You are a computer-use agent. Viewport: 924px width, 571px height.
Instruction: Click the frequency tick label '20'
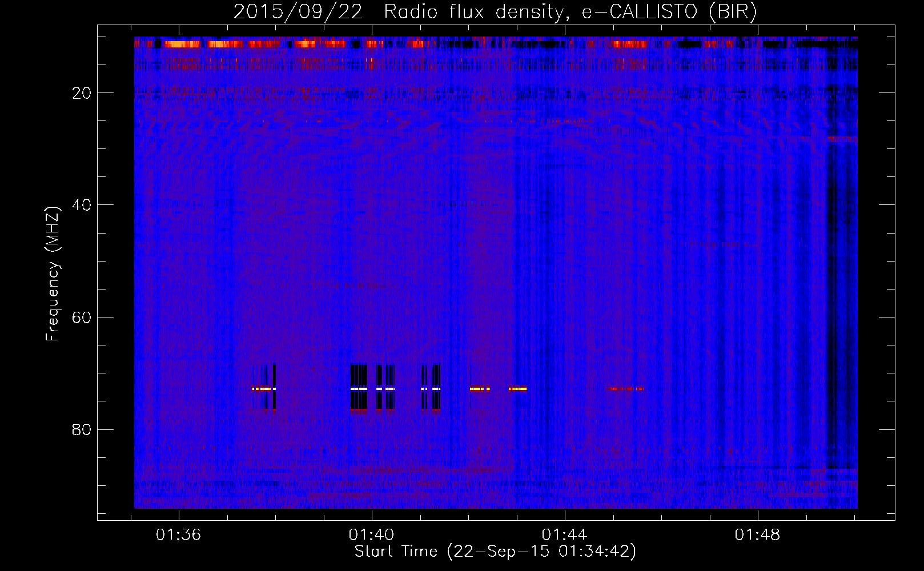pyautogui.click(x=82, y=93)
